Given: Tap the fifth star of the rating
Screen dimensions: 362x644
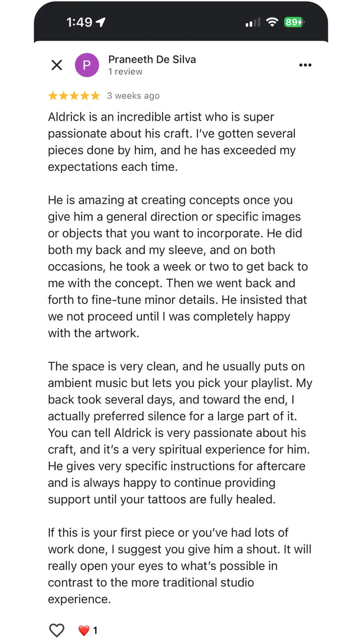Looking at the screenshot, I should [x=94, y=96].
